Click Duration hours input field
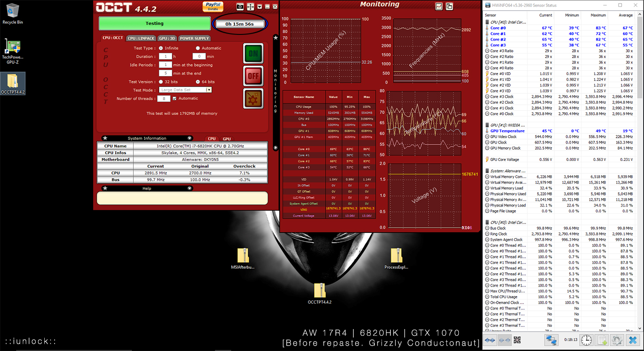 click(165, 56)
